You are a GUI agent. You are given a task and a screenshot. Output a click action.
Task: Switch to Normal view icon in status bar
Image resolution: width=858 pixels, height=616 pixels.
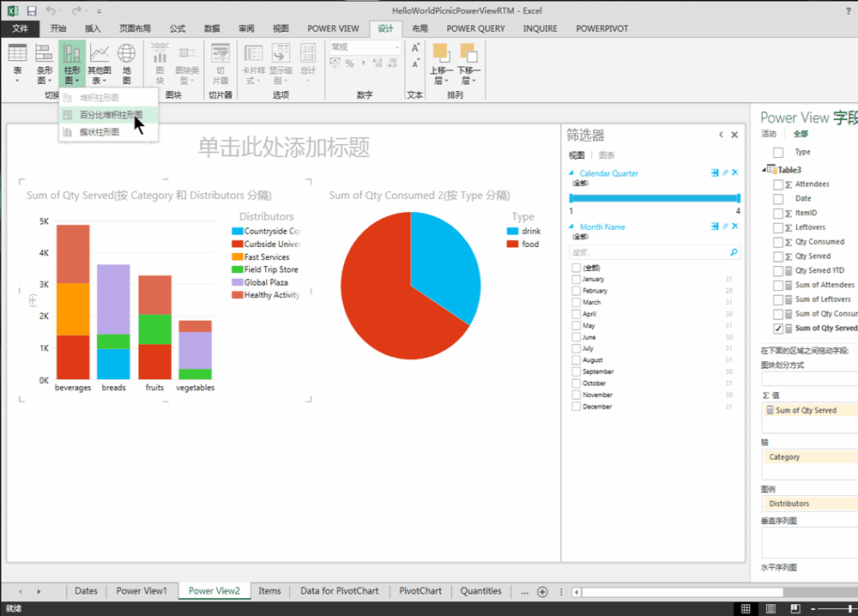coord(746,609)
